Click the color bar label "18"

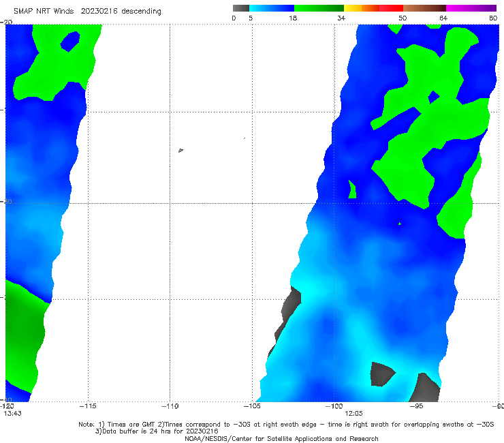tap(293, 18)
